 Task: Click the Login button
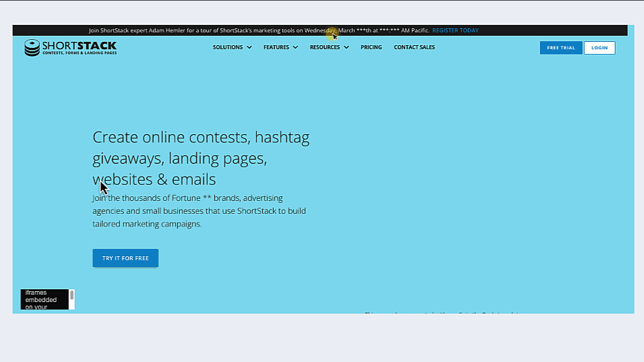(599, 48)
